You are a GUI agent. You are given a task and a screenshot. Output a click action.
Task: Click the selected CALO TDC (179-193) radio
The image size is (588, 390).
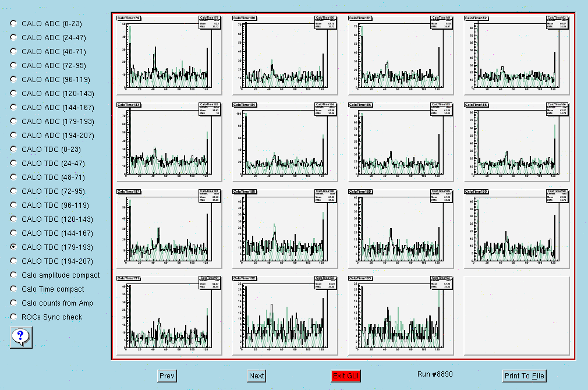(13, 247)
